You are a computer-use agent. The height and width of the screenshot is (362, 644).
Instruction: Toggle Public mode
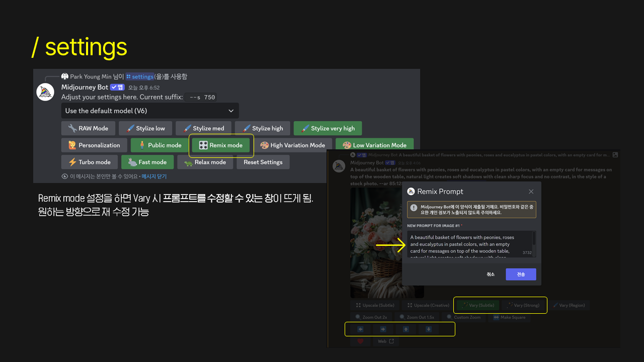[159, 145]
